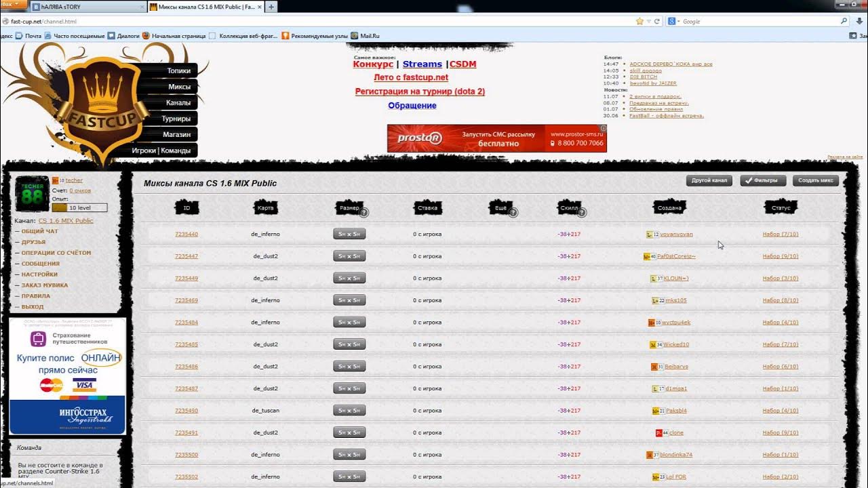
Task: Open a new browser tab
Action: coord(271,7)
